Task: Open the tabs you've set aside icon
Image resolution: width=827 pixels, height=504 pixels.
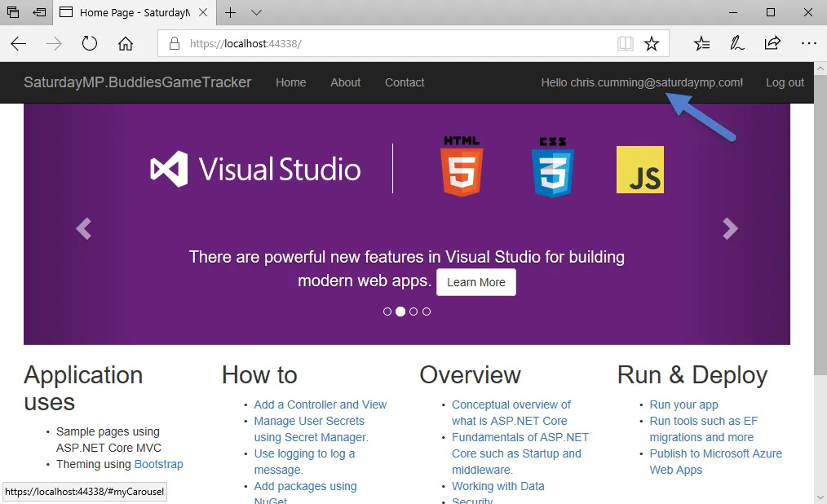Action: [x=13, y=12]
